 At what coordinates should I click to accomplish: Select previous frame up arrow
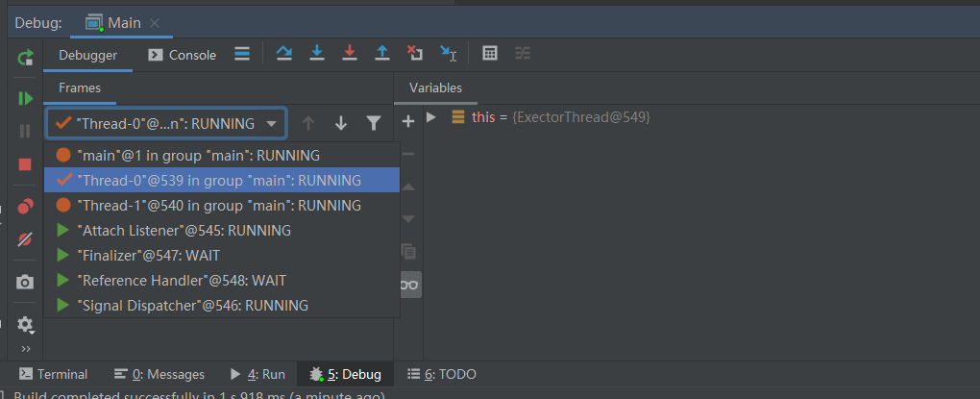(x=308, y=124)
